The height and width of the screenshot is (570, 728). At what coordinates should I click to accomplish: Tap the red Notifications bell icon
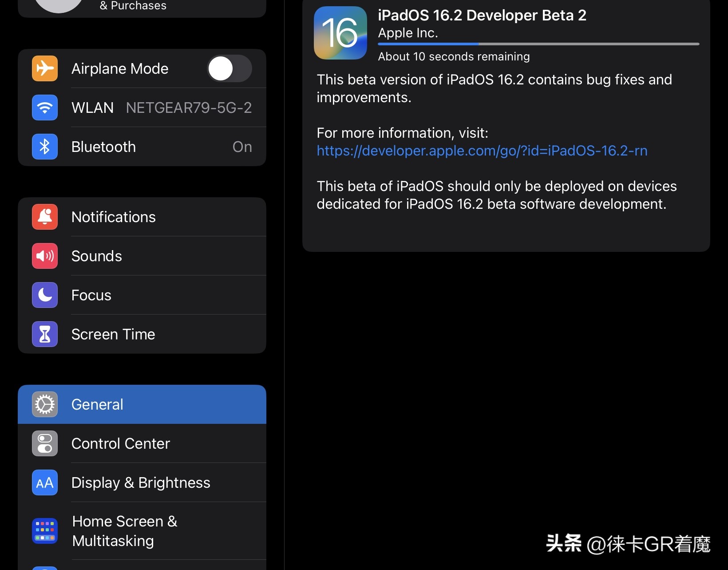[x=45, y=217]
